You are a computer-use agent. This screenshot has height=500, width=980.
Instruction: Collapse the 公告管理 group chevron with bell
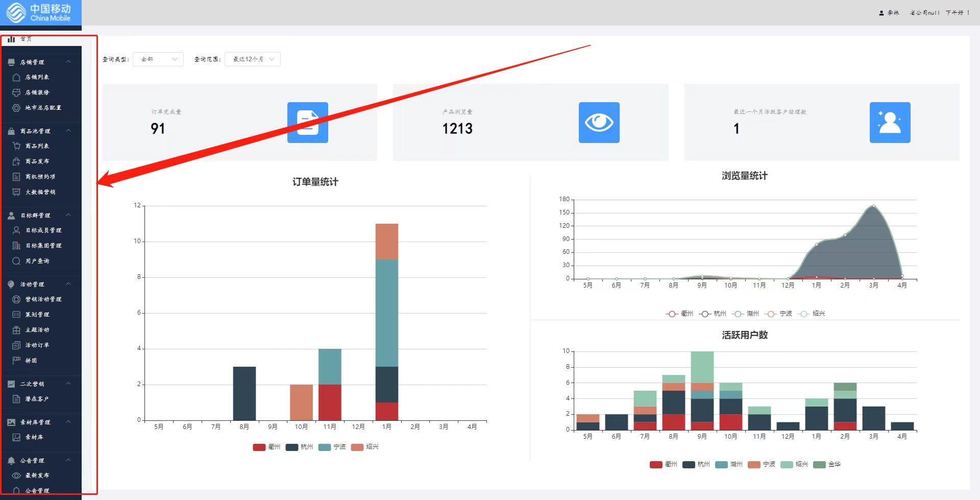tap(68, 460)
